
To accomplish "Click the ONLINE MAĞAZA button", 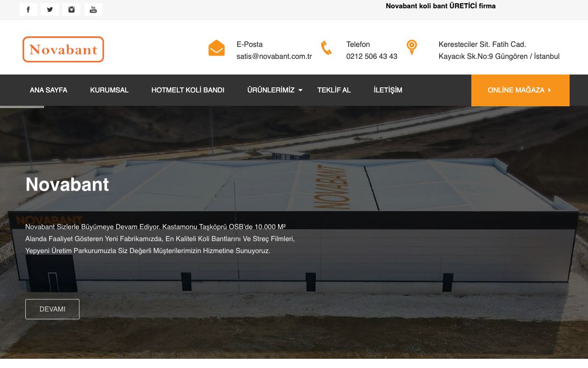I will tap(520, 90).
